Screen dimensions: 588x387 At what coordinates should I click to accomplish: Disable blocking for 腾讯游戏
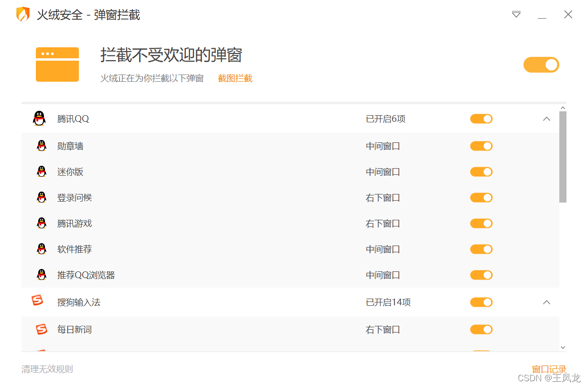pos(481,224)
